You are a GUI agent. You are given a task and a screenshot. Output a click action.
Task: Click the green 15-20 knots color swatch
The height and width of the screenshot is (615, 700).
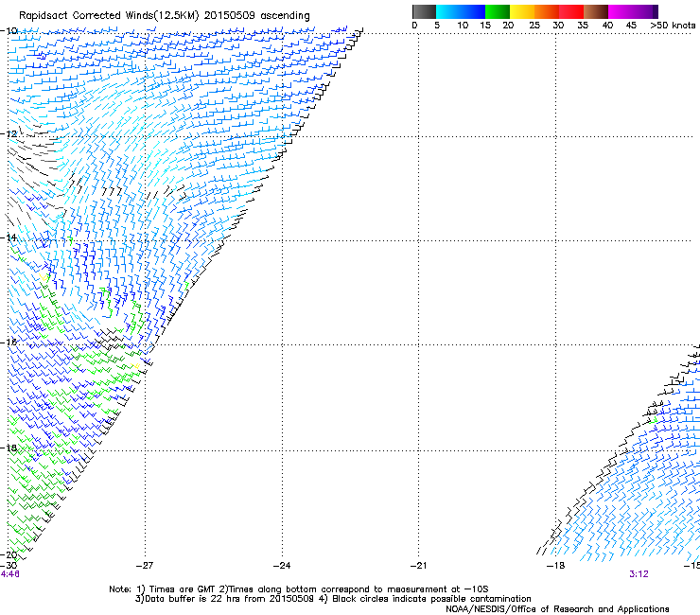[x=498, y=11]
